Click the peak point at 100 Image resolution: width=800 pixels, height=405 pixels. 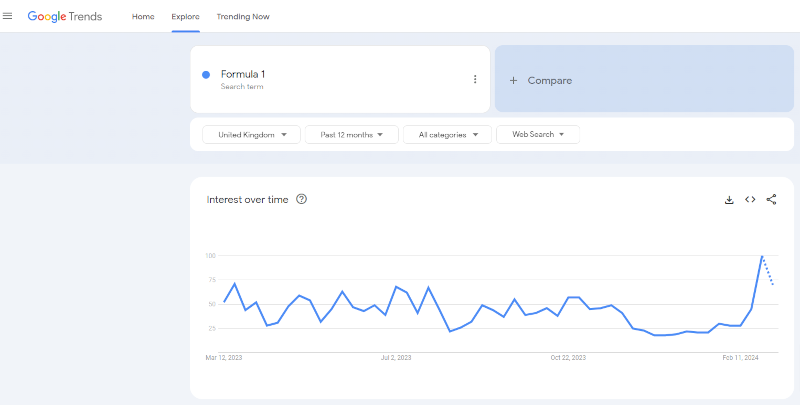click(762, 256)
